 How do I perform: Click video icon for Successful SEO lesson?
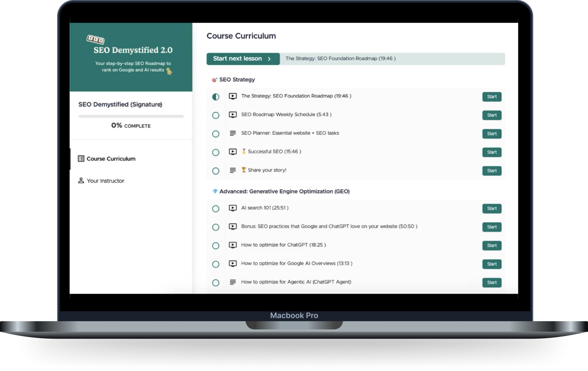[233, 152]
